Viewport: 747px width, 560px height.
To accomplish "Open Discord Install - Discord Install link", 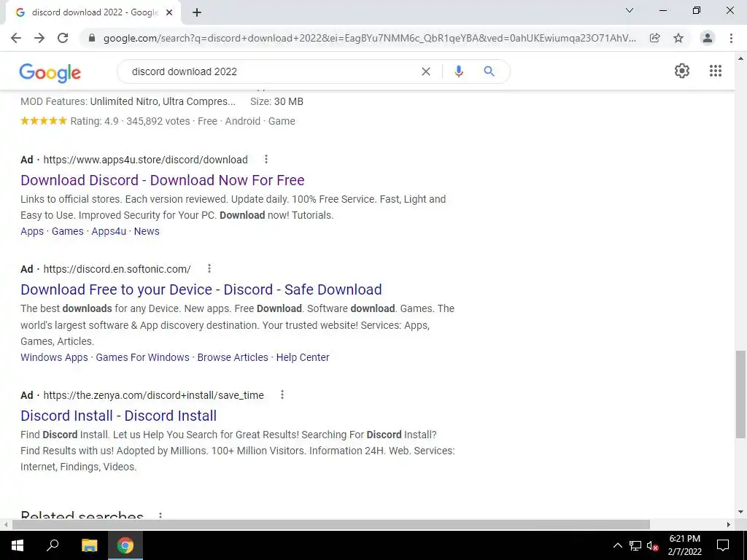I will click(x=119, y=416).
